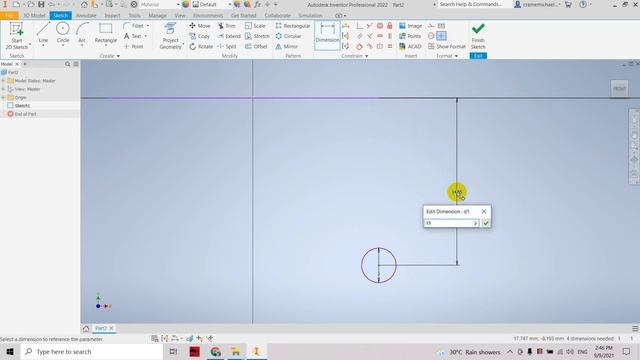The height and width of the screenshot is (360, 640).
Task: Toggle the Construction line format
Action: 431,26
